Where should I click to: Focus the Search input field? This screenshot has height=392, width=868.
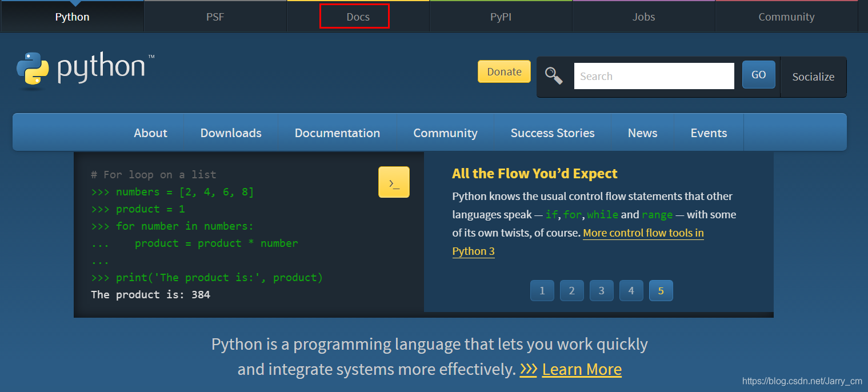click(654, 76)
